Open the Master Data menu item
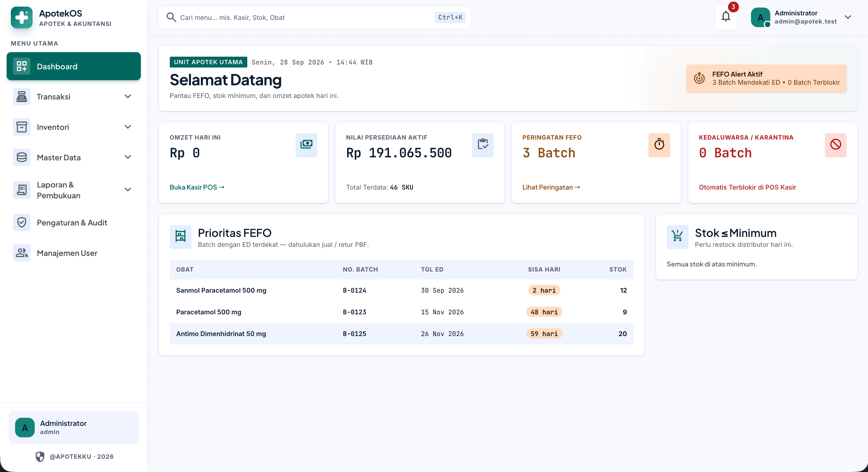868x472 pixels. [74, 157]
